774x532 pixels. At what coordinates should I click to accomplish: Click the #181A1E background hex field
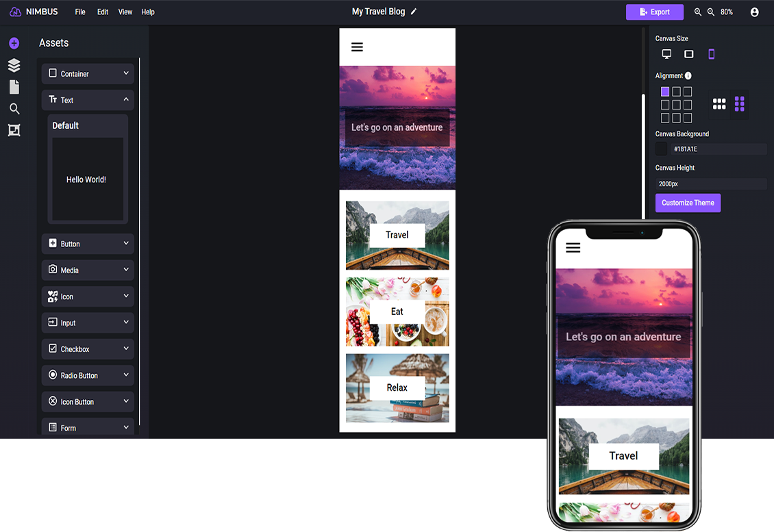(719, 149)
